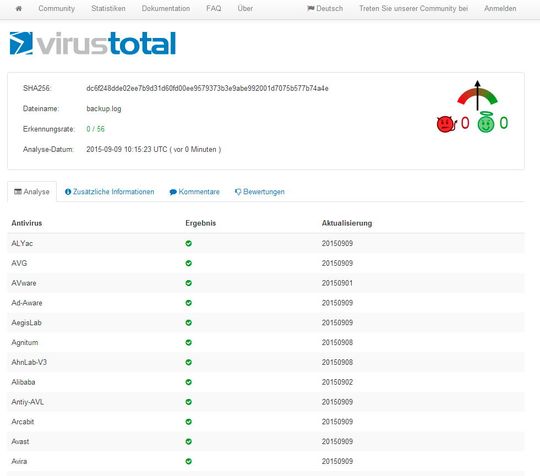Click Treten Sie unserer Community bei
Screen dimensions: 540x476
point(414,9)
